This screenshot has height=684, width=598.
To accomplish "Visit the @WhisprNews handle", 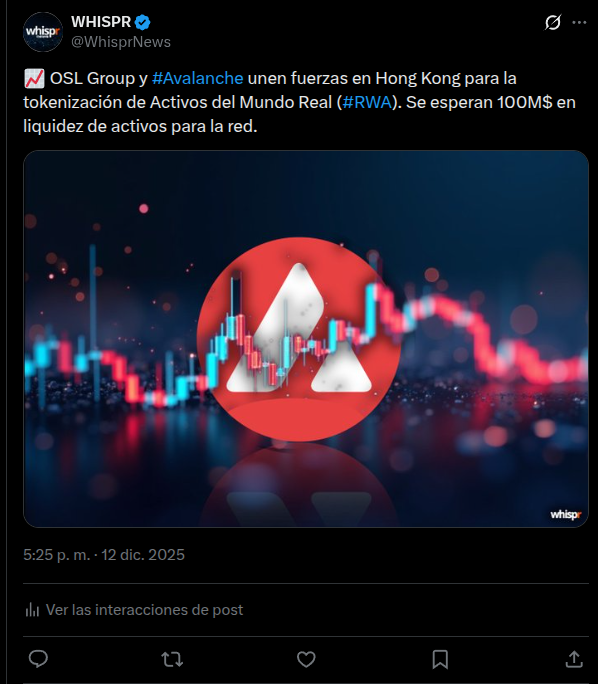I will point(121,42).
